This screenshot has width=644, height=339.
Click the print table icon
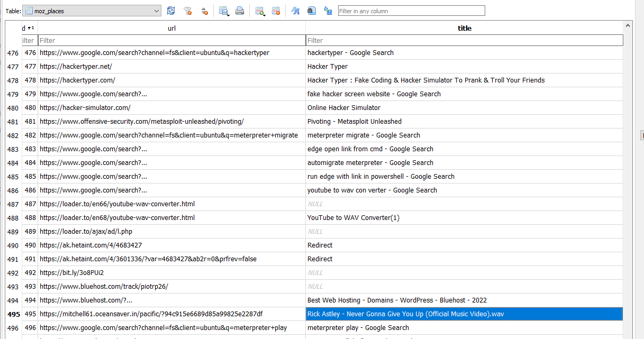pyautogui.click(x=240, y=11)
